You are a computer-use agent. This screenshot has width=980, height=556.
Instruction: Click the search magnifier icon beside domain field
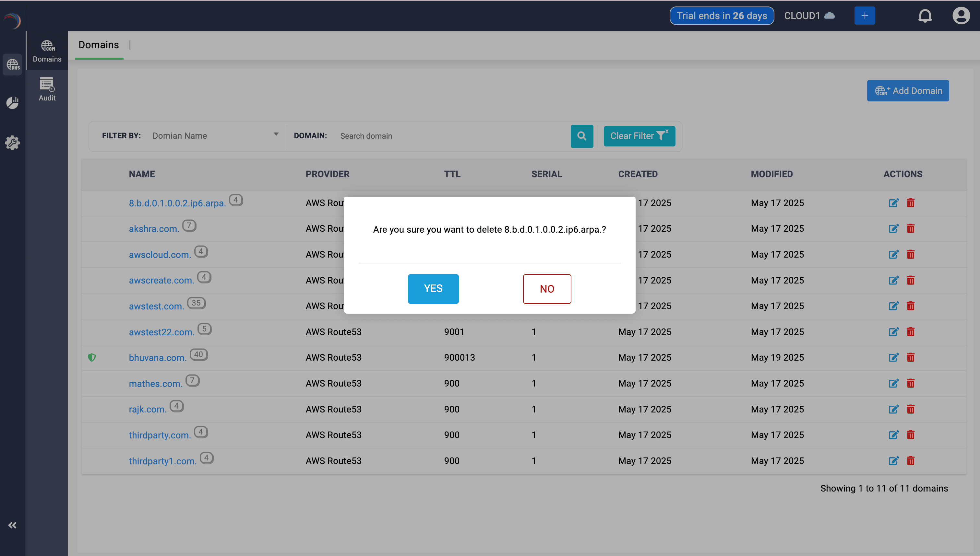(582, 136)
